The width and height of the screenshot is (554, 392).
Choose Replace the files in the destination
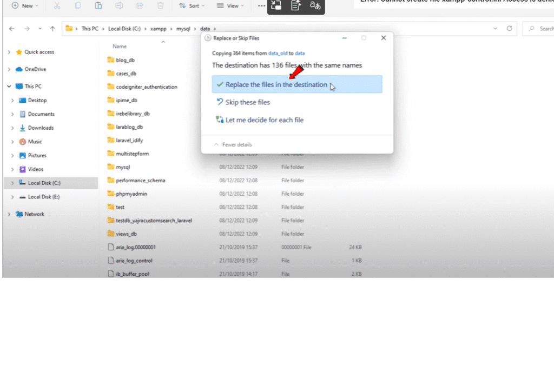point(297,84)
